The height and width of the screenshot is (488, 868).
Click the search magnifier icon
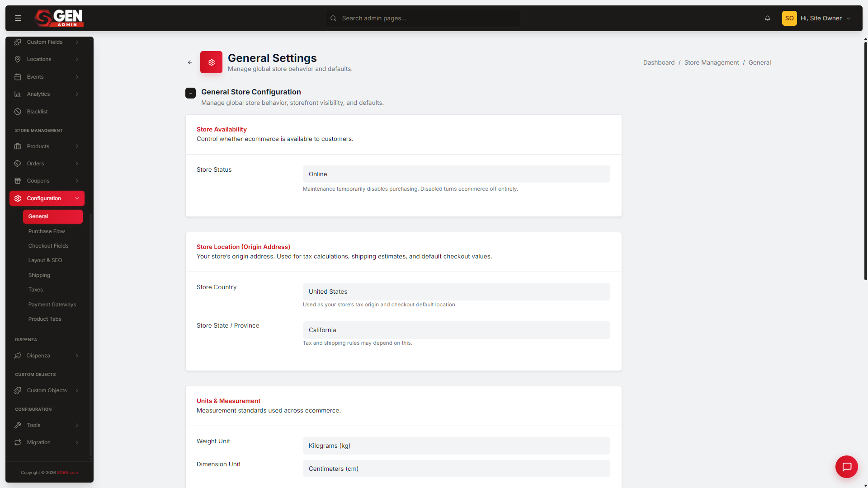click(333, 18)
